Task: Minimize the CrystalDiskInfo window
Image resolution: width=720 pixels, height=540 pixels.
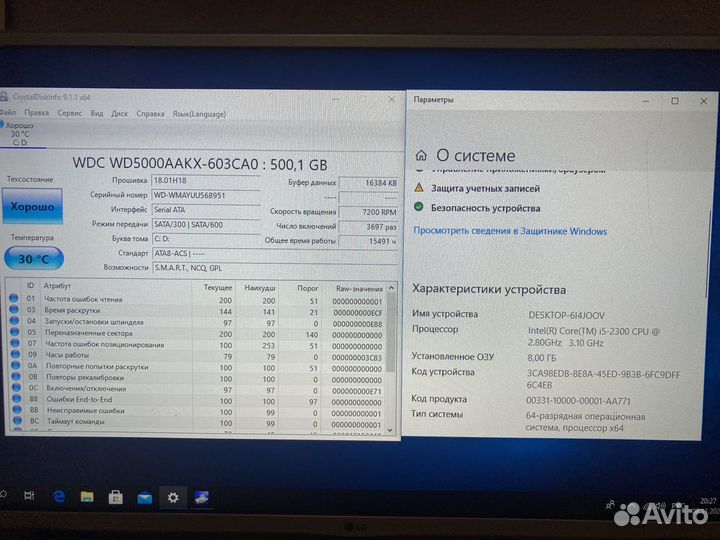Action: pos(336,99)
